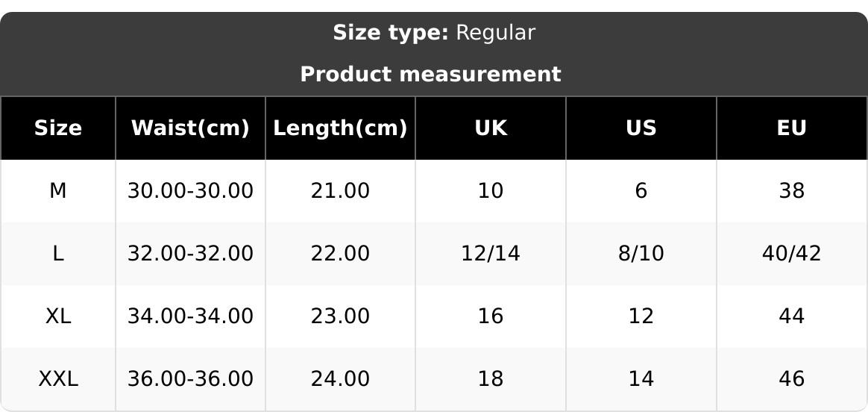Click the 22.00 length value
This screenshot has width=868, height=412.
[x=340, y=254]
